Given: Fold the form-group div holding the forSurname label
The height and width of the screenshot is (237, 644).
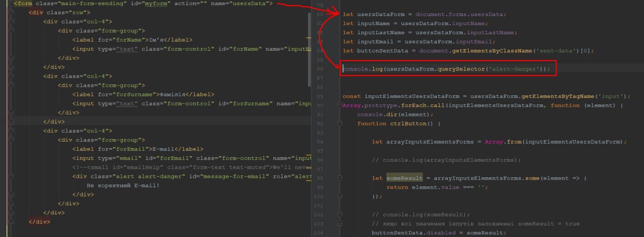Looking at the screenshot, I should (10, 85).
